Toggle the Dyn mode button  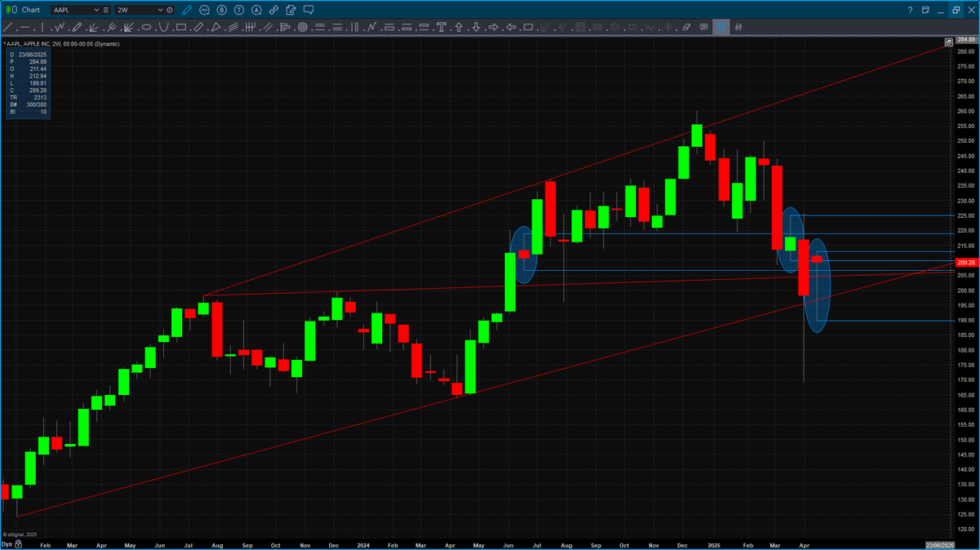click(x=7, y=543)
